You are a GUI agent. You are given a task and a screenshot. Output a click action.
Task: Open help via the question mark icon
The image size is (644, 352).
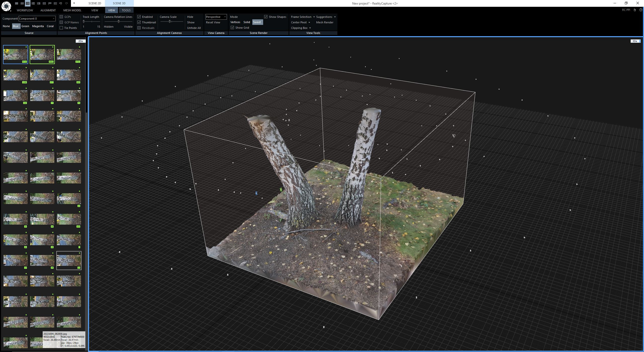(x=641, y=10)
